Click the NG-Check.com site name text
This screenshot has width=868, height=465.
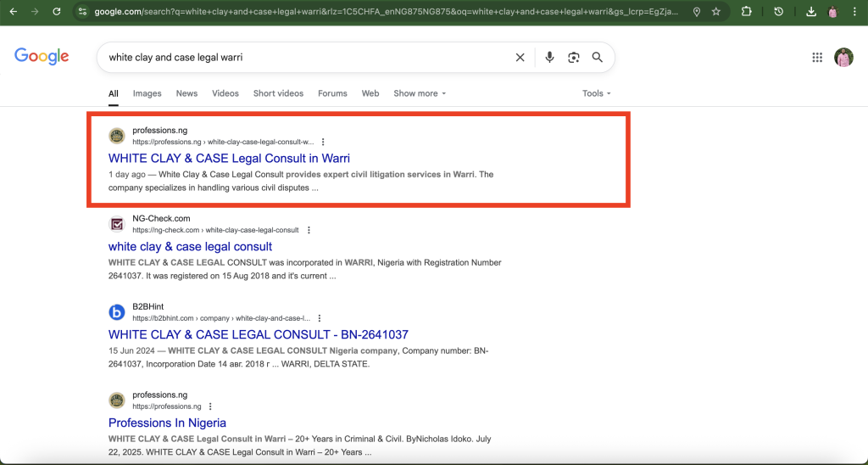click(161, 218)
